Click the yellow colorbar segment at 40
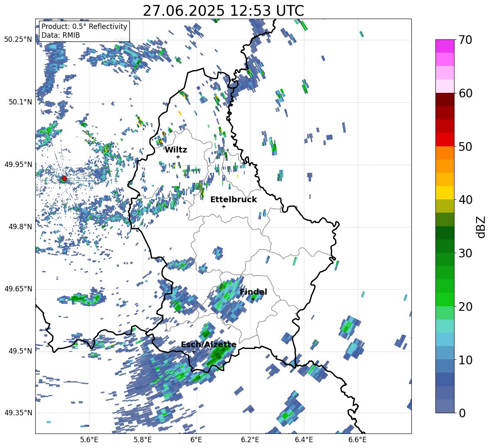This screenshot has height=448, width=491. click(x=445, y=193)
